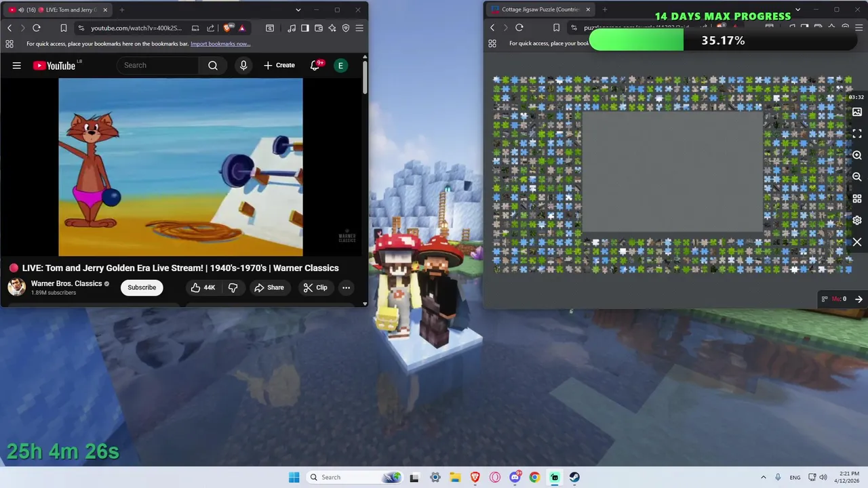Viewport: 868px width, 488px height.
Task: Open Discord from the taskbar
Action: 515,477
